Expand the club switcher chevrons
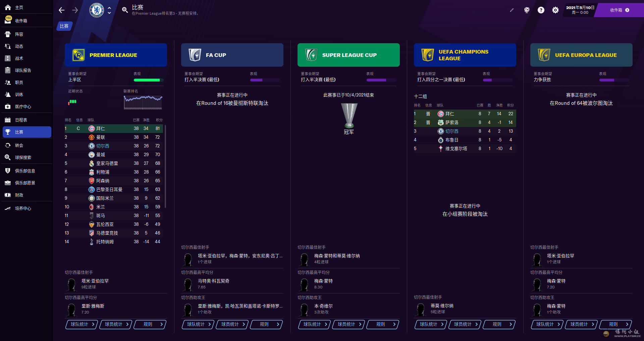644x341 pixels. coord(109,10)
